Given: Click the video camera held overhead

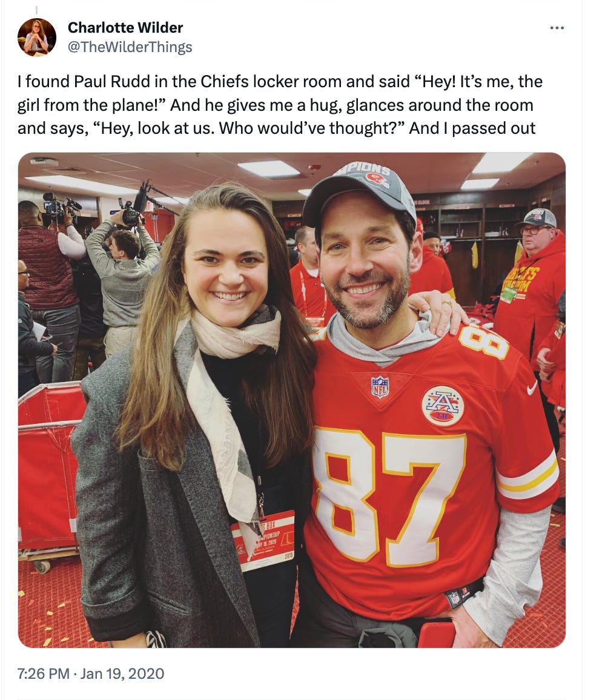Looking at the screenshot, I should (131, 210).
